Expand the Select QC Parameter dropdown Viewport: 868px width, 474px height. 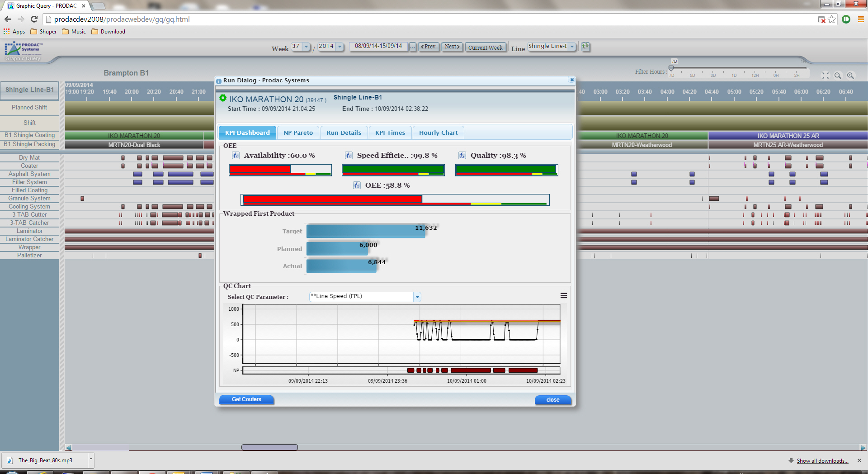(x=417, y=297)
